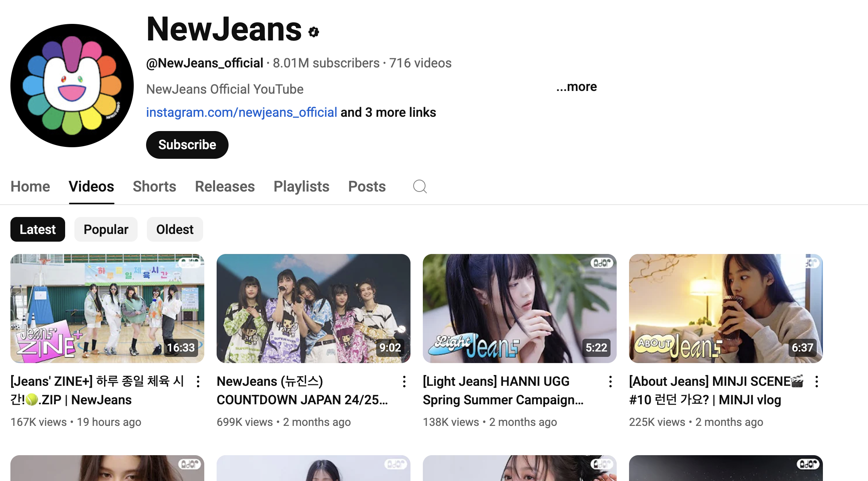Click the 716 videos count
Image resolution: width=868 pixels, height=481 pixels.
[421, 63]
